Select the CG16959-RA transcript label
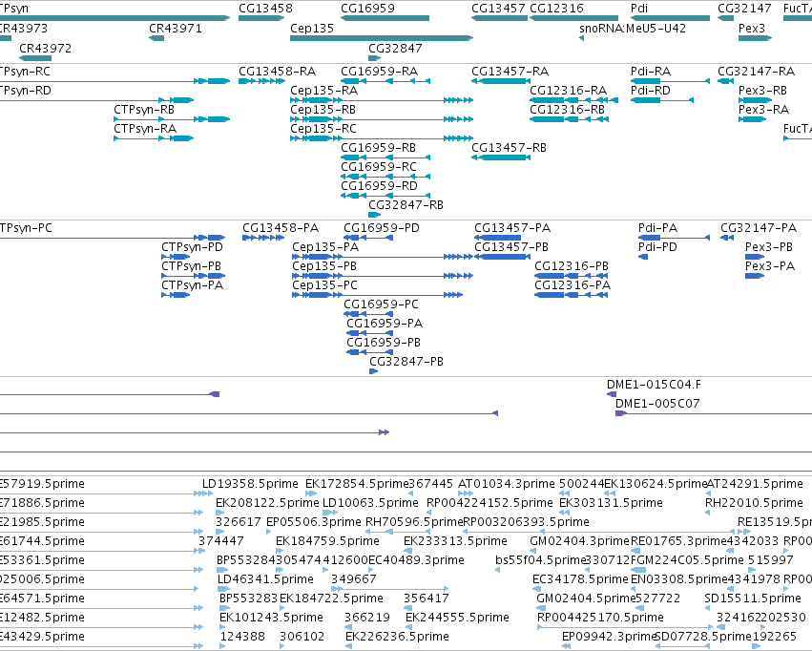812x651 pixels. (379, 72)
